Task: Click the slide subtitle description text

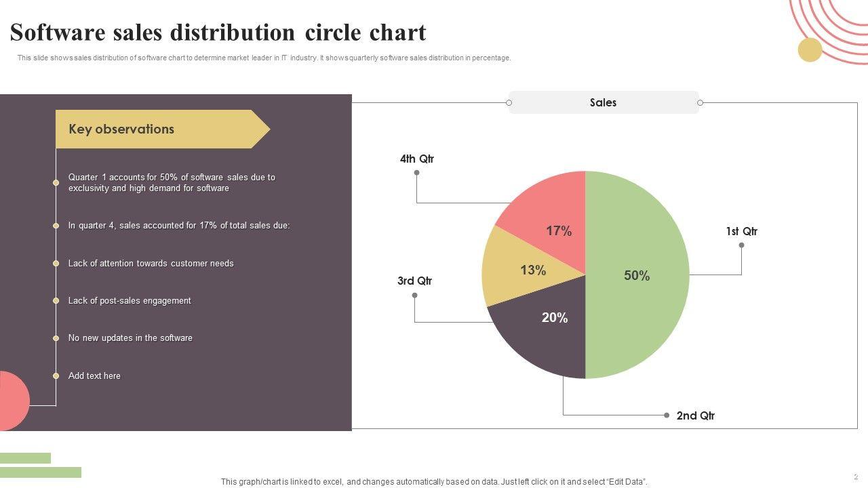Action: point(264,58)
